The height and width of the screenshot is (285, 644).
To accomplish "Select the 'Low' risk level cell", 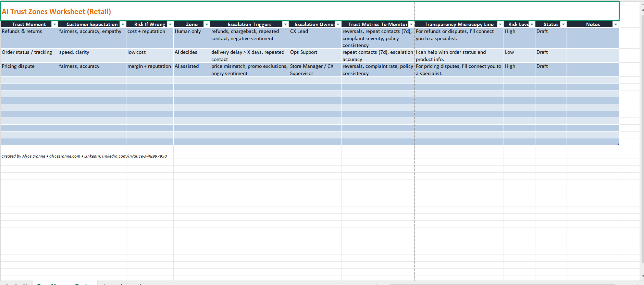I will (519, 55).
